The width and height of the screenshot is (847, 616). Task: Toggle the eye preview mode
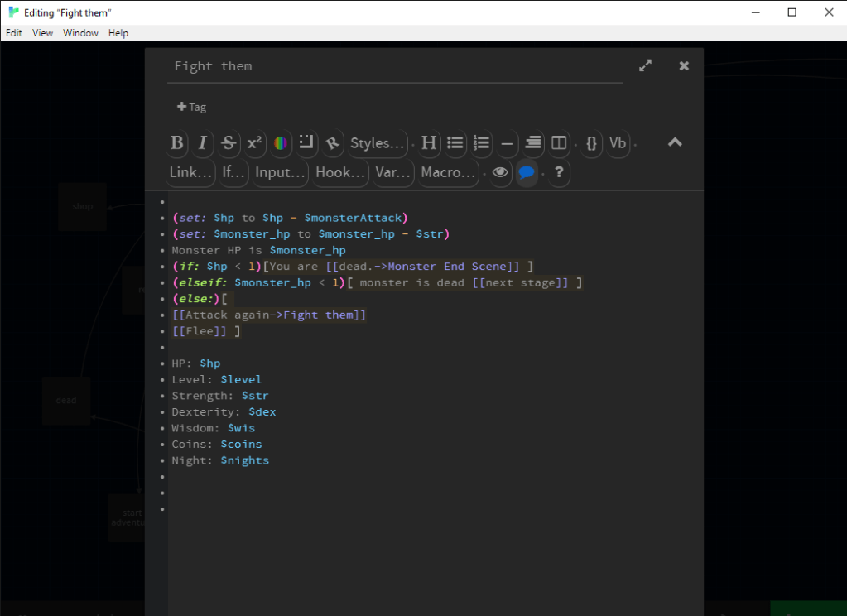tap(500, 172)
